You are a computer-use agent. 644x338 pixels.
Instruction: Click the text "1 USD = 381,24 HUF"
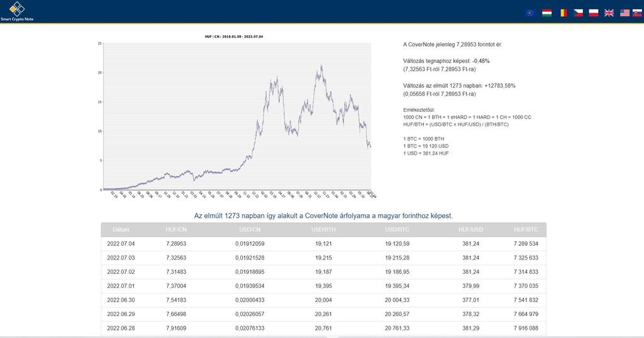point(426,153)
